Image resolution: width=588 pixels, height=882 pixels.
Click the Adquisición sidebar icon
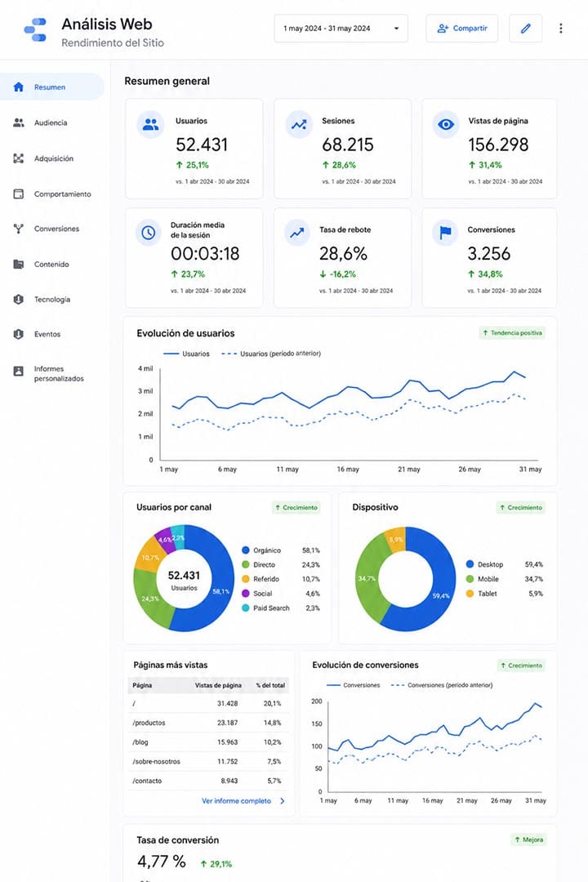click(x=19, y=158)
